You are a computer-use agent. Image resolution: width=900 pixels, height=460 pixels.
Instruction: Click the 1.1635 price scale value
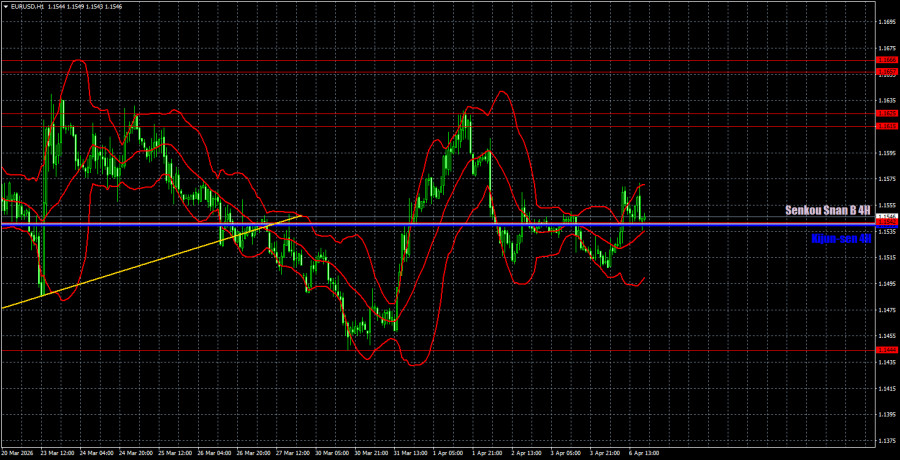[887, 100]
